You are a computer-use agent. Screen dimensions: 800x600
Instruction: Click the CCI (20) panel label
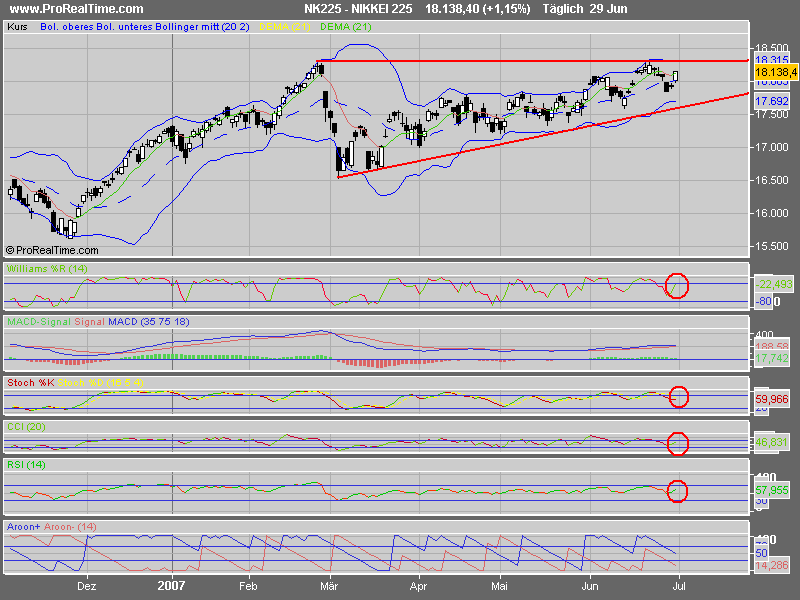click(x=27, y=427)
